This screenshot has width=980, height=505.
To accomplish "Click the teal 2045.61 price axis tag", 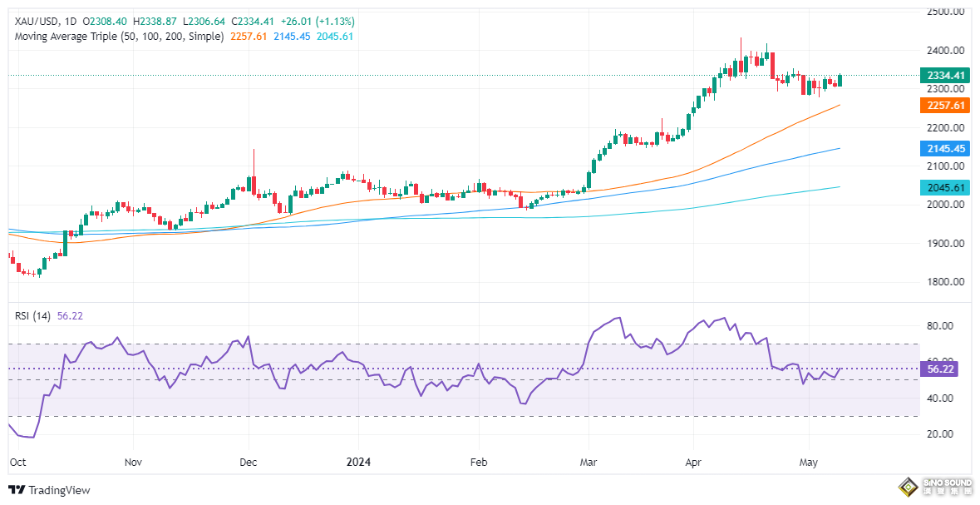I will tap(947, 188).
